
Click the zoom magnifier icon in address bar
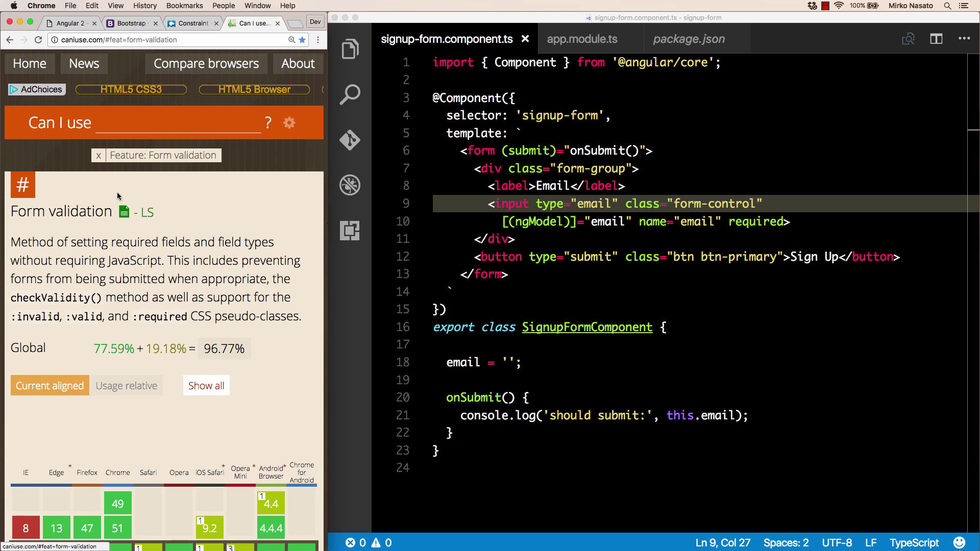(291, 40)
